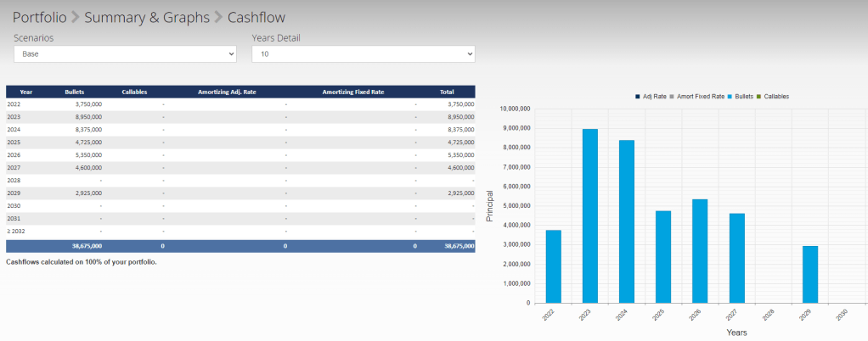Image resolution: width=868 pixels, height=341 pixels.
Task: Select the 2025 row in the table
Action: (x=240, y=143)
